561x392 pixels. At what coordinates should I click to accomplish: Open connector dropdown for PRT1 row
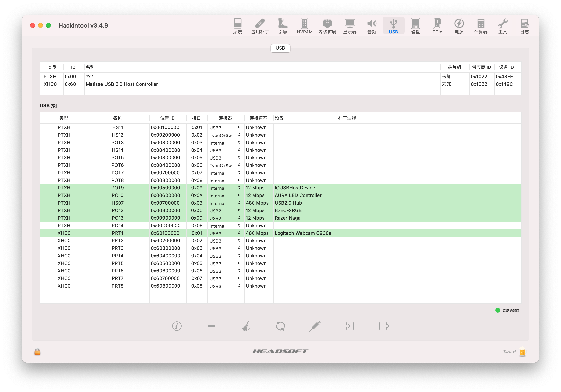click(x=225, y=233)
